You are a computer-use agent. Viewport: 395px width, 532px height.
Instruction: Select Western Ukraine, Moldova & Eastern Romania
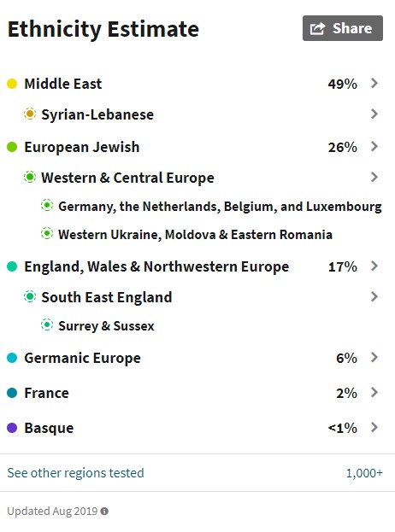(x=195, y=235)
